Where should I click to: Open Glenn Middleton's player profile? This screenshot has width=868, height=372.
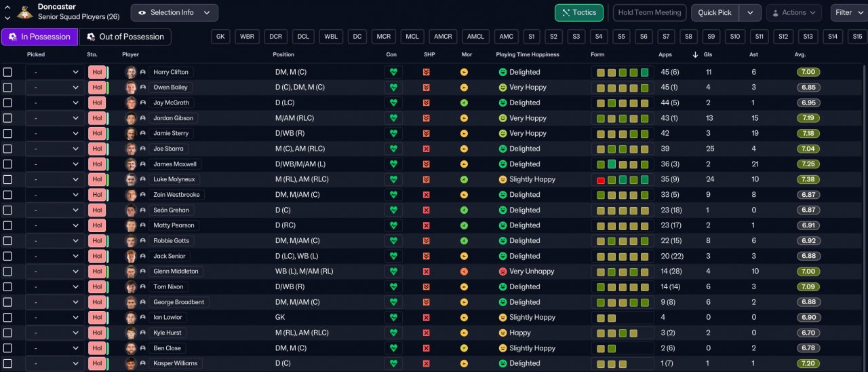click(x=176, y=272)
